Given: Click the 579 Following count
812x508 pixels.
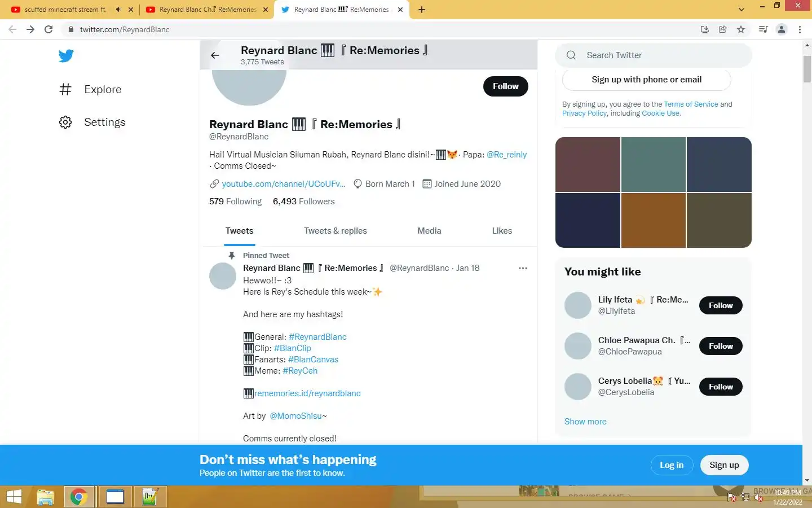Looking at the screenshot, I should coord(235,202).
